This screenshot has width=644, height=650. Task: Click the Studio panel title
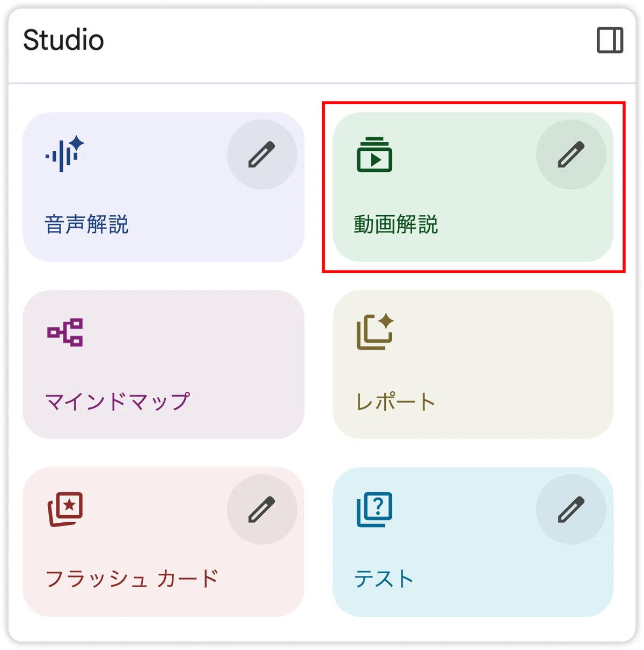[x=63, y=40]
